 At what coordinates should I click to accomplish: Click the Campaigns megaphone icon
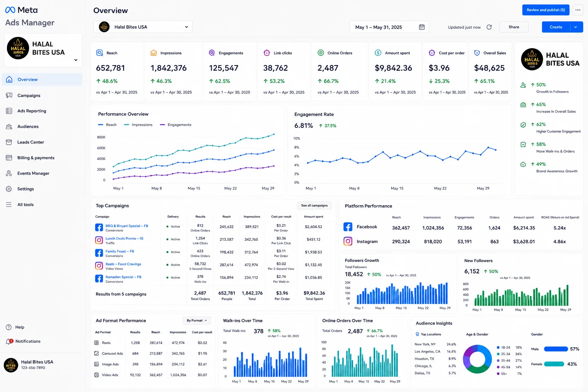pyautogui.click(x=9, y=95)
